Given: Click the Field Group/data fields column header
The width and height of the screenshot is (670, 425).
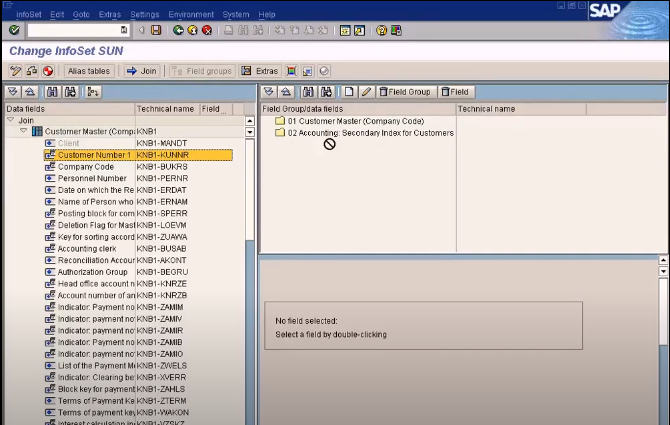Looking at the screenshot, I should [x=358, y=109].
